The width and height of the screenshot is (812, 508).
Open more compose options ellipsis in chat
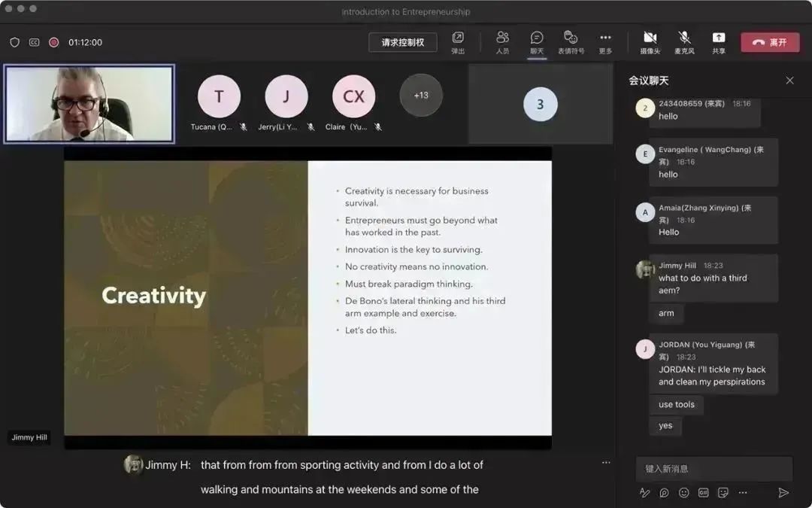tap(743, 493)
